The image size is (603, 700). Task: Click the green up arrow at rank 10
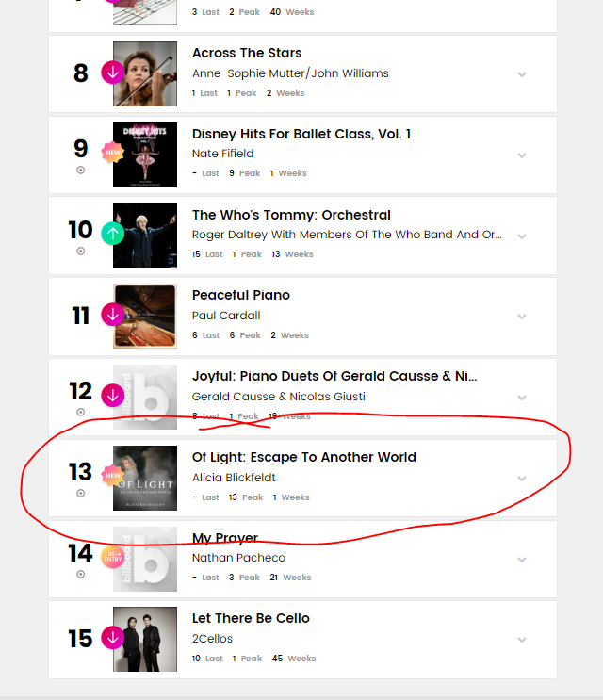tap(112, 233)
